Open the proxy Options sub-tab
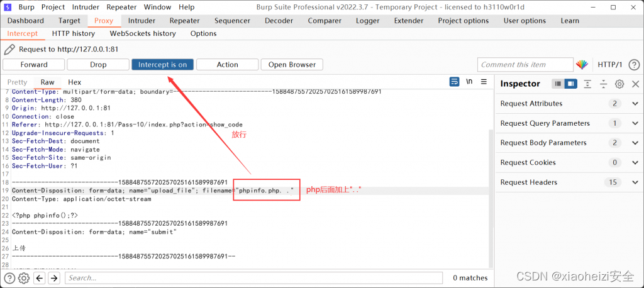The image size is (644, 288). 203,34
